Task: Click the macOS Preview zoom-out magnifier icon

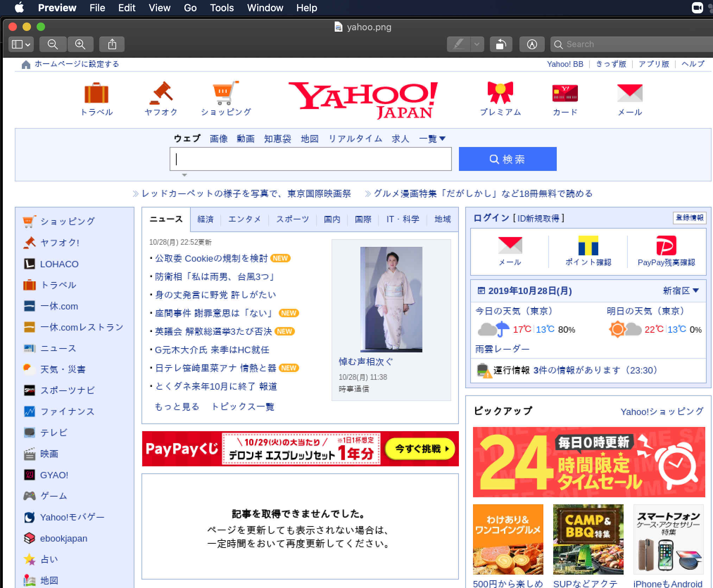Action: pos(53,44)
